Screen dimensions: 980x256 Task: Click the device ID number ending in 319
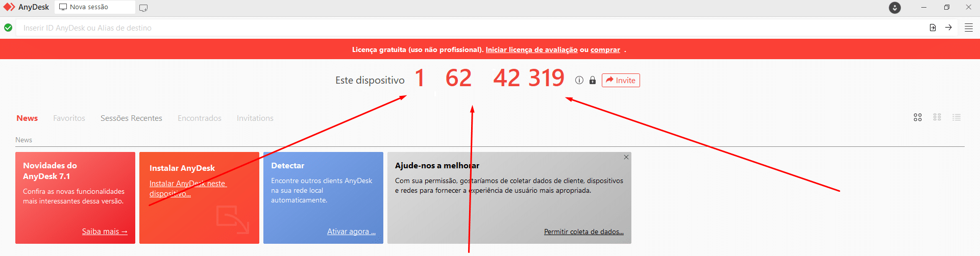[489, 78]
